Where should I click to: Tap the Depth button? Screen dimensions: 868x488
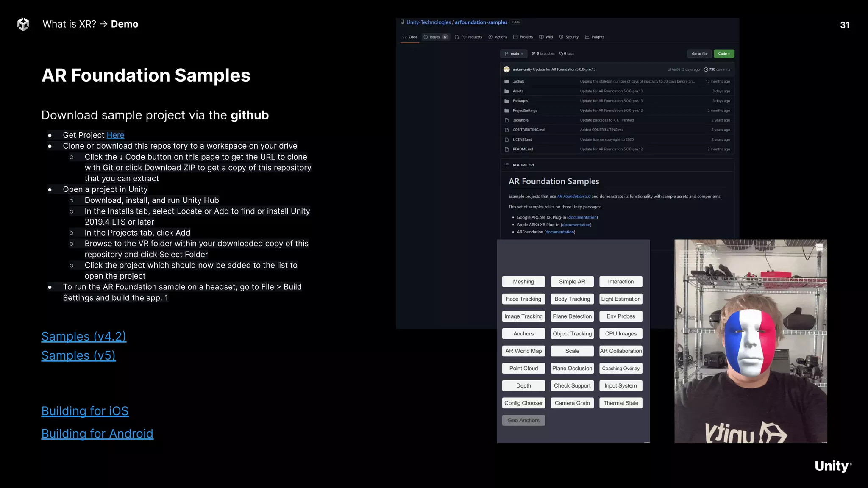pyautogui.click(x=523, y=386)
